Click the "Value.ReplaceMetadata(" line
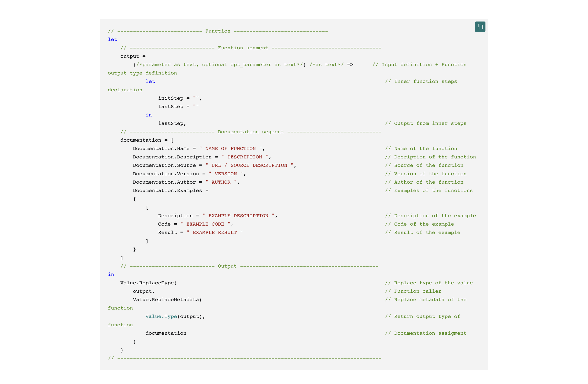The width and height of the screenshot is (588, 384). pyautogui.click(x=167, y=300)
